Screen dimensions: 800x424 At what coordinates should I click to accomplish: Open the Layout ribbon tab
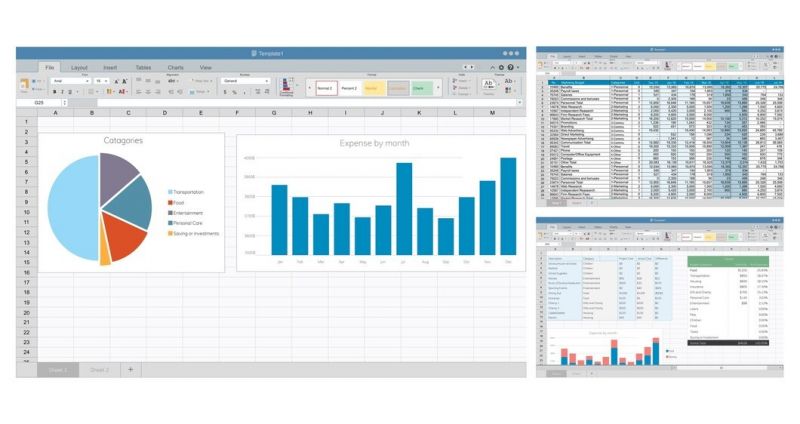click(79, 67)
